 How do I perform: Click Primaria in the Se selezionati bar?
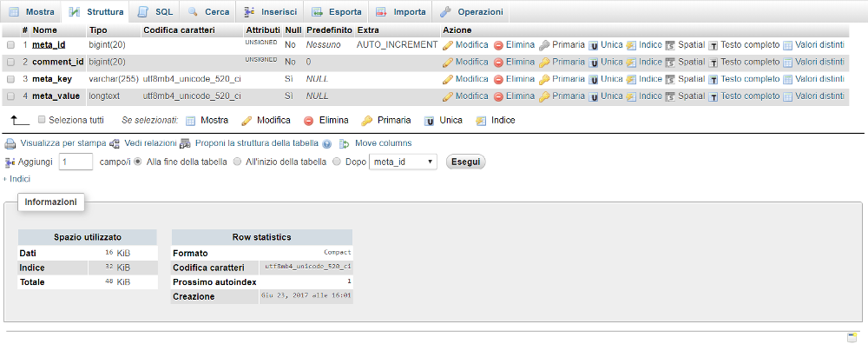[x=393, y=120]
